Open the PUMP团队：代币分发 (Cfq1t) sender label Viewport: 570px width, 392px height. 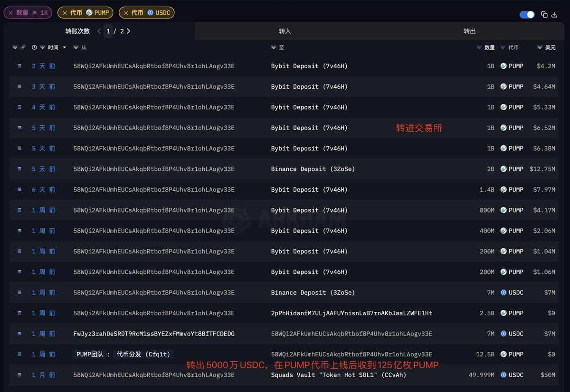[123, 354]
